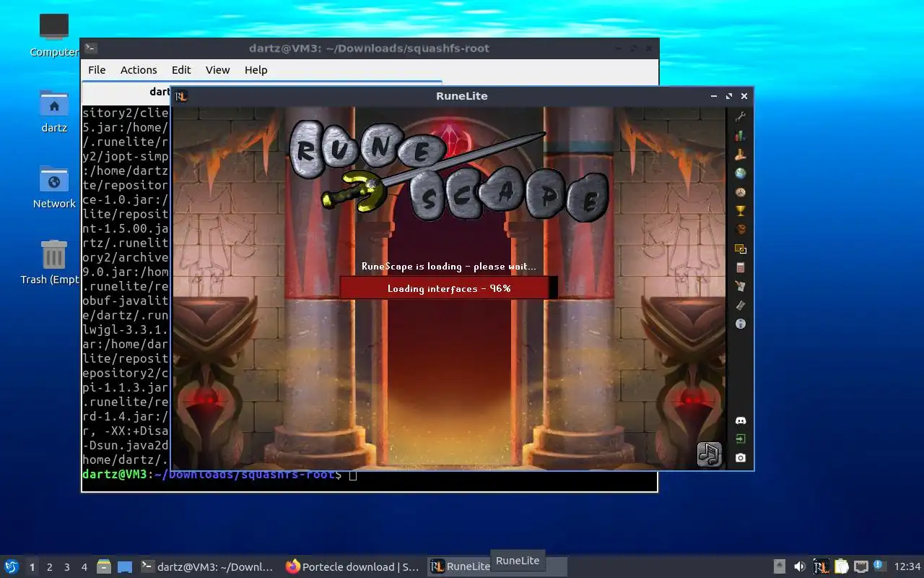Click the Discord icon in RuneLite sidebar
The width and height of the screenshot is (924, 578).
pyautogui.click(x=740, y=420)
